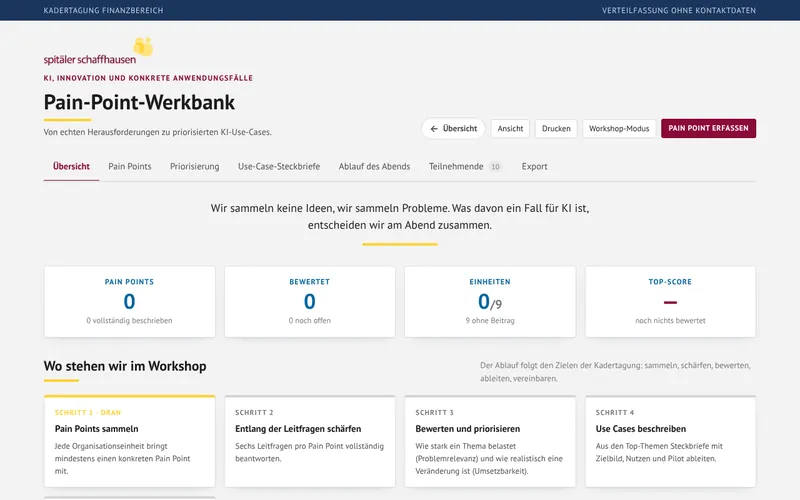Click '0 vollständig beschrieben' text

tap(130, 320)
